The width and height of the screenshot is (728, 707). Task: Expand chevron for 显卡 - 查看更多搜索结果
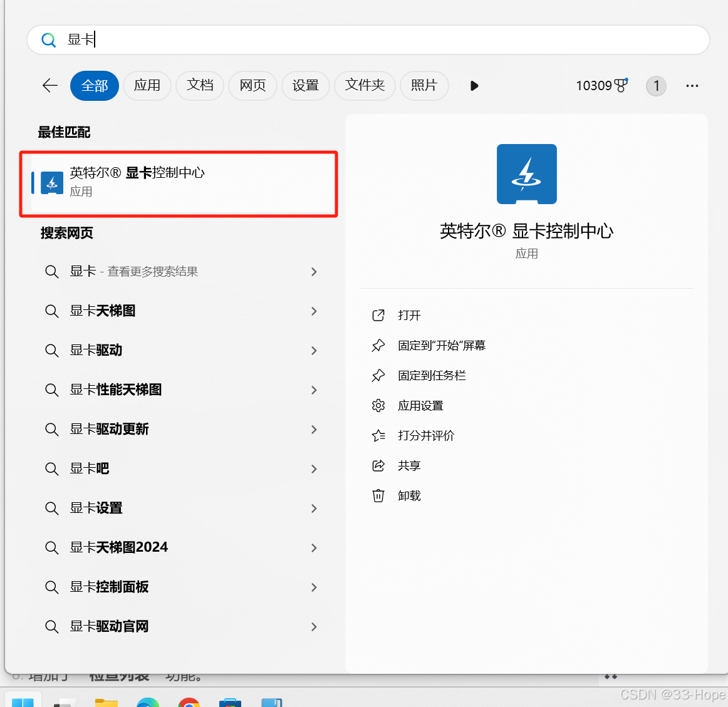315,272
